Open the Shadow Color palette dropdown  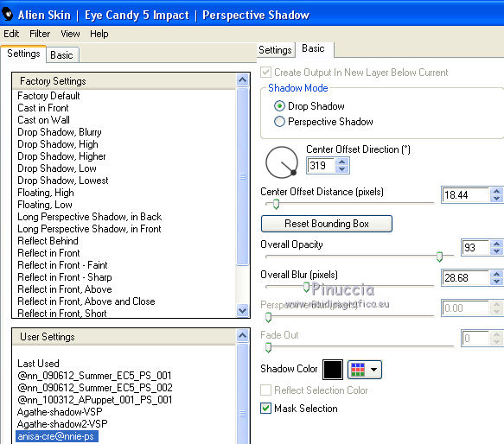[365, 370]
